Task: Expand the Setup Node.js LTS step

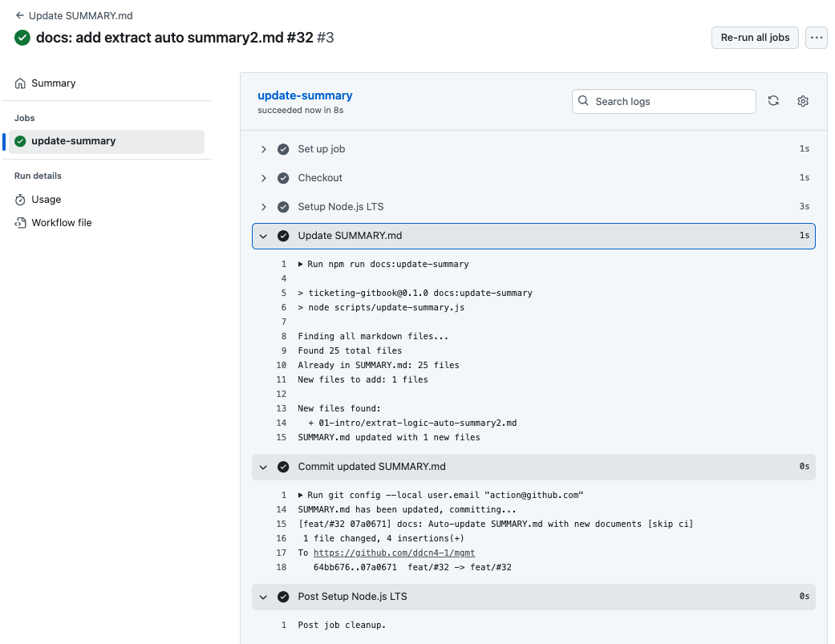Action: 263,207
